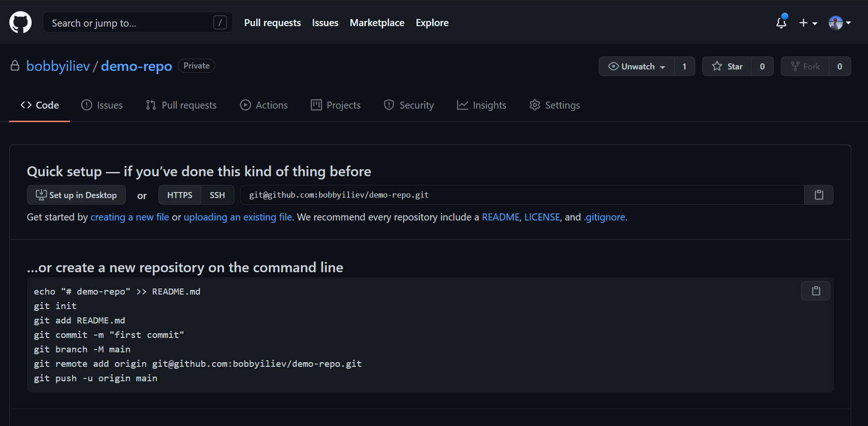Click the 'git branch -M main' line
The width and height of the screenshot is (868, 426).
82,349
